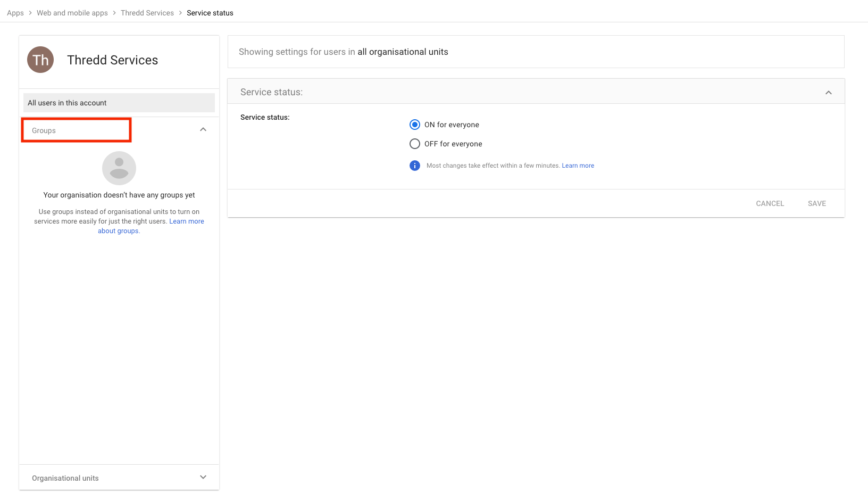Expand the Organisational units chevron
868x494 pixels.
click(203, 477)
